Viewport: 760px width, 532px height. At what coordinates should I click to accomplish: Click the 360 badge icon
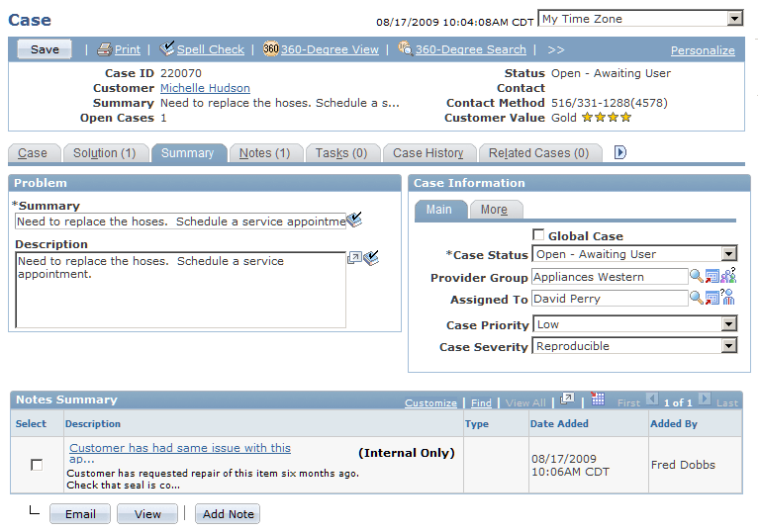click(271, 48)
